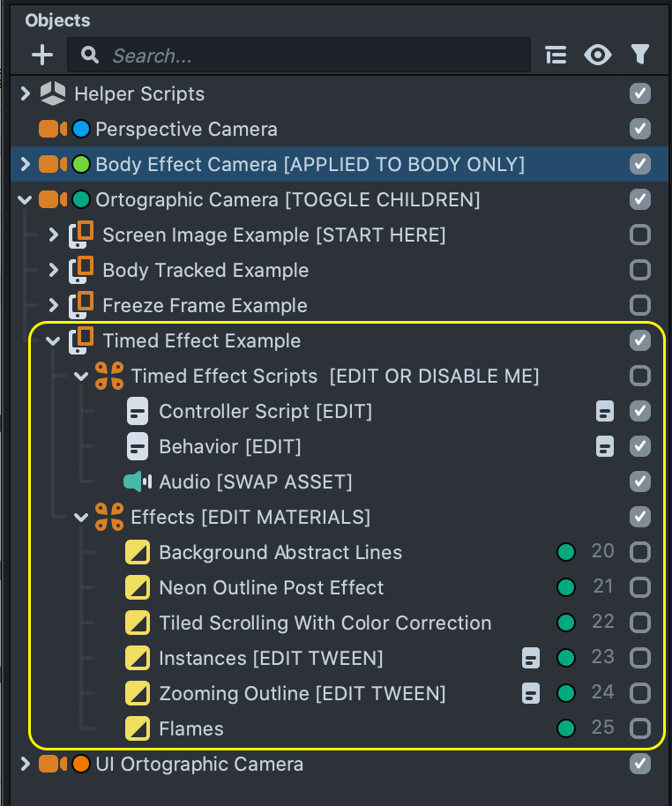Toggle the hierarchy list view icon
This screenshot has height=806, width=672.
556,56
